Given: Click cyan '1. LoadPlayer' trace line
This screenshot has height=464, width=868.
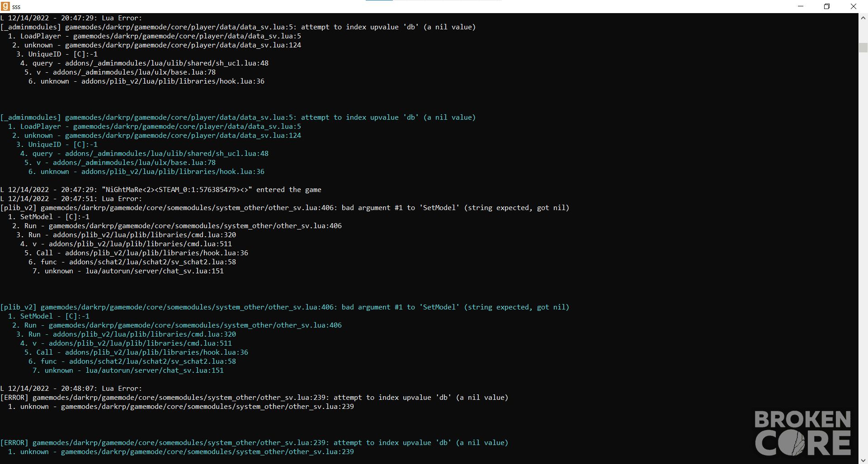Looking at the screenshot, I should (x=155, y=127).
